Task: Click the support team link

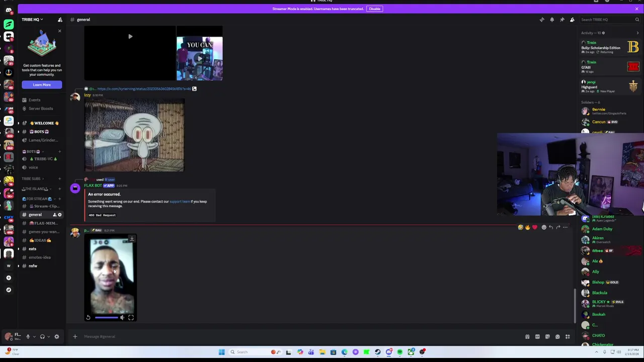Action: [x=180, y=202]
